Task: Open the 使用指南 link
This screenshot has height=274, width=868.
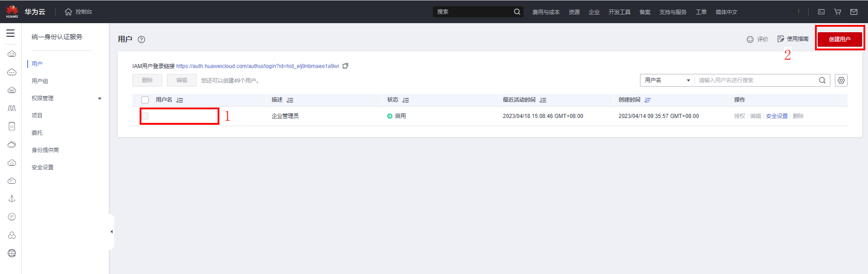Action: (793, 39)
